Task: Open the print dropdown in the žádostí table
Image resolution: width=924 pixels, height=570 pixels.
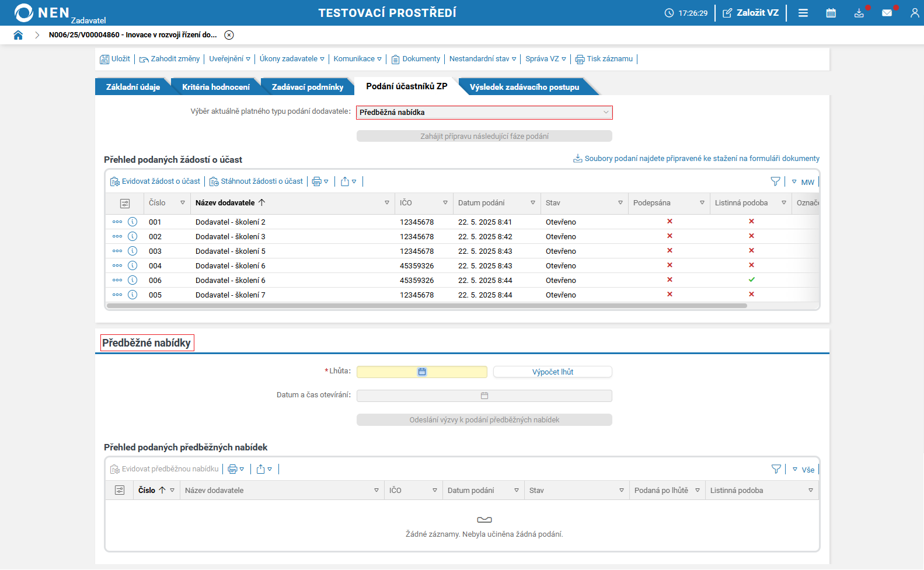Action: (320, 181)
